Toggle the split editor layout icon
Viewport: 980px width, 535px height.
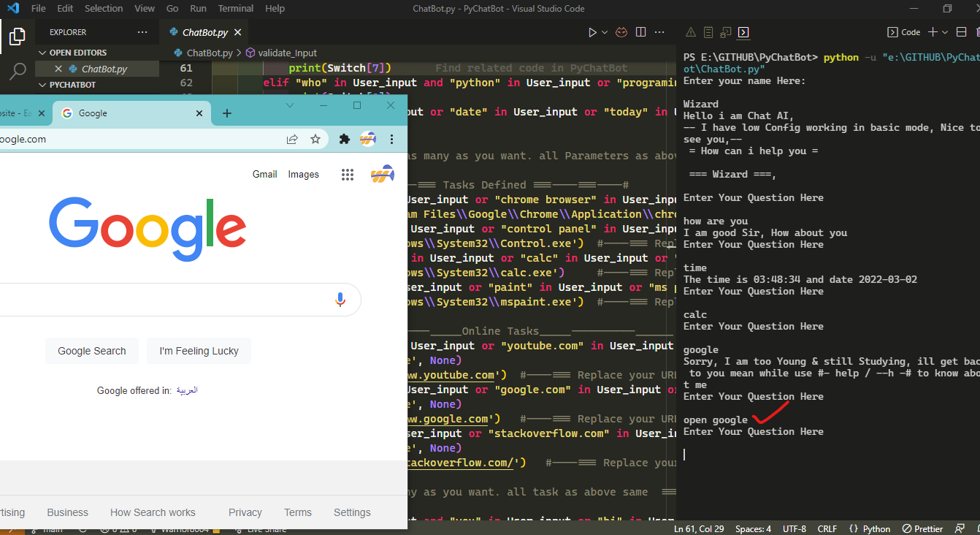tap(640, 31)
